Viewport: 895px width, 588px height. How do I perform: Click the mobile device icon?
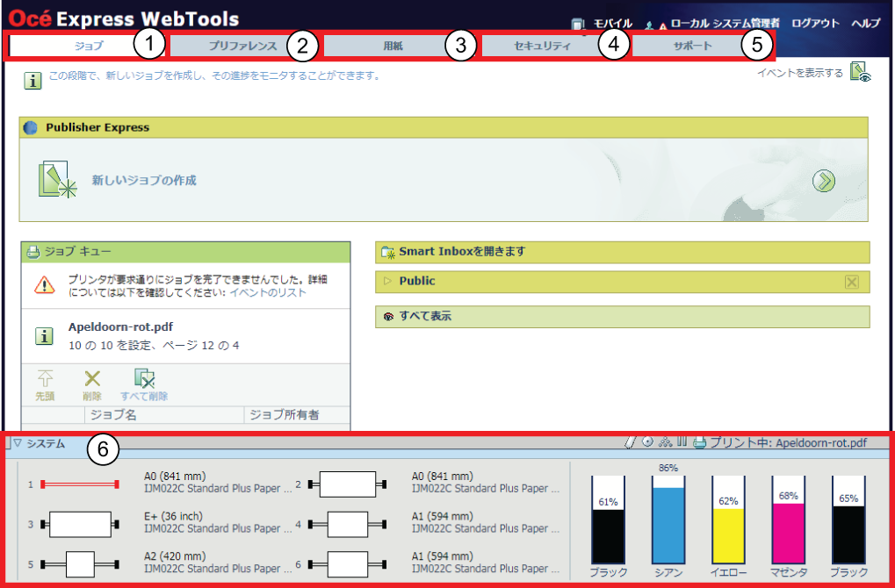point(578,25)
